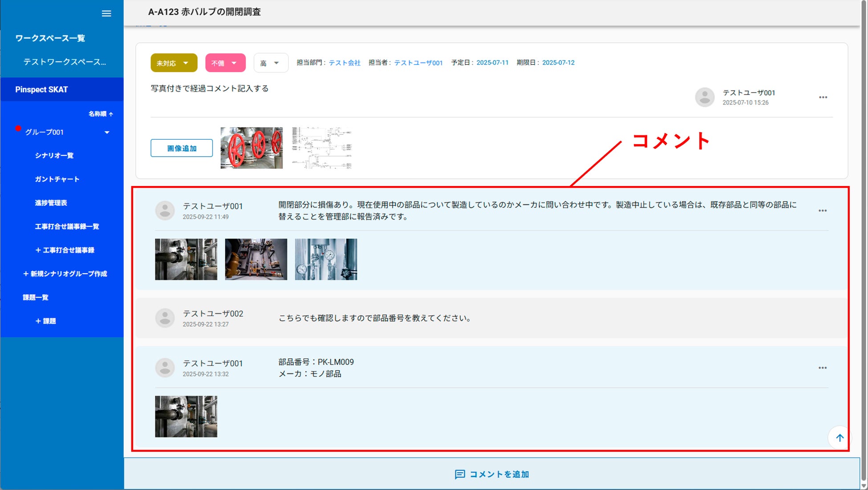Open the 不備 category dropdown

225,63
